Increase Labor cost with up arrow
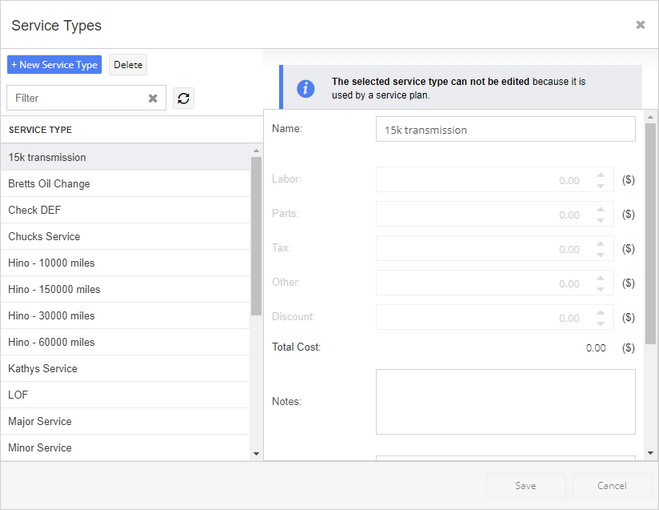The width and height of the screenshot is (659, 510). point(601,175)
